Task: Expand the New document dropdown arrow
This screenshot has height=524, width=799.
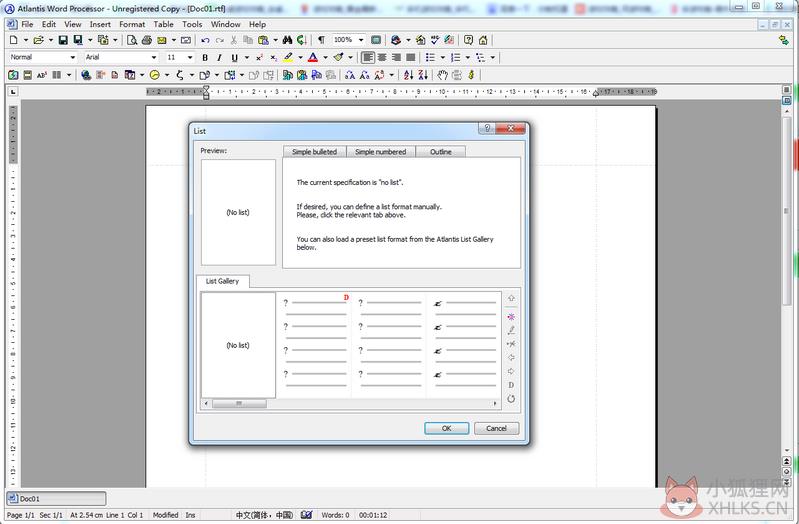Action: tap(25, 40)
